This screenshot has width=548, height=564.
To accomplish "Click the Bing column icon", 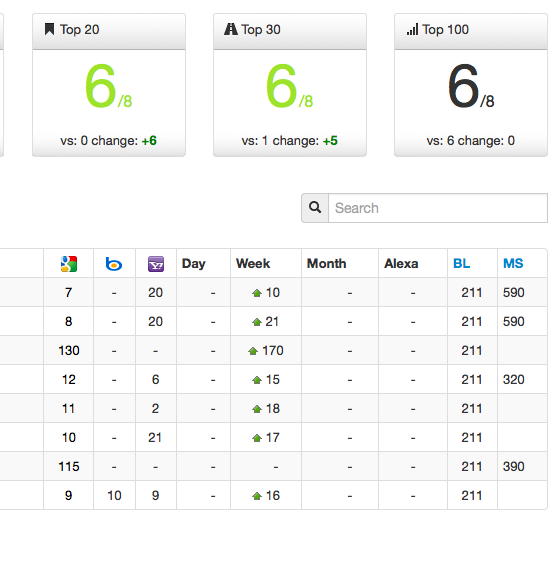I will (x=114, y=264).
